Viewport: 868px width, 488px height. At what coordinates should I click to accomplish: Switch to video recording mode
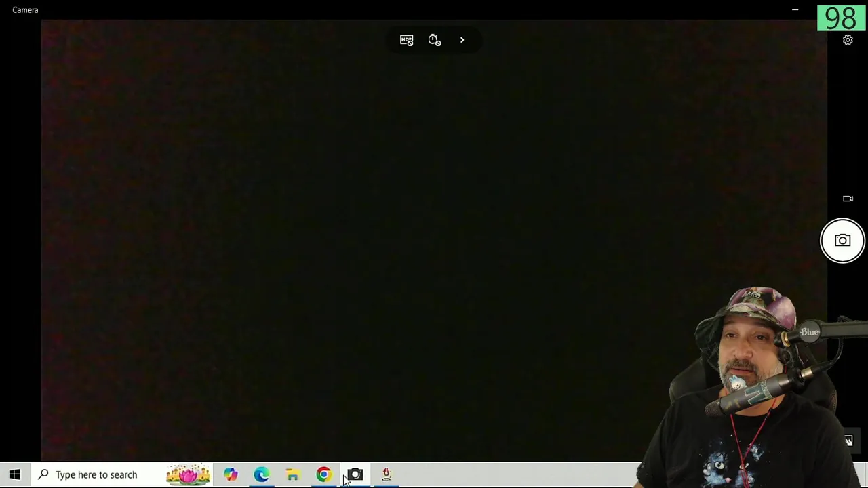[x=848, y=199]
